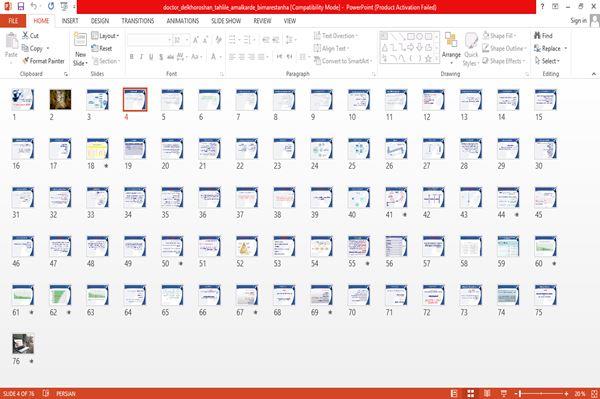The width and height of the screenshot is (600, 399).
Task: Switch to the ANIMATIONS tab
Action: click(183, 21)
